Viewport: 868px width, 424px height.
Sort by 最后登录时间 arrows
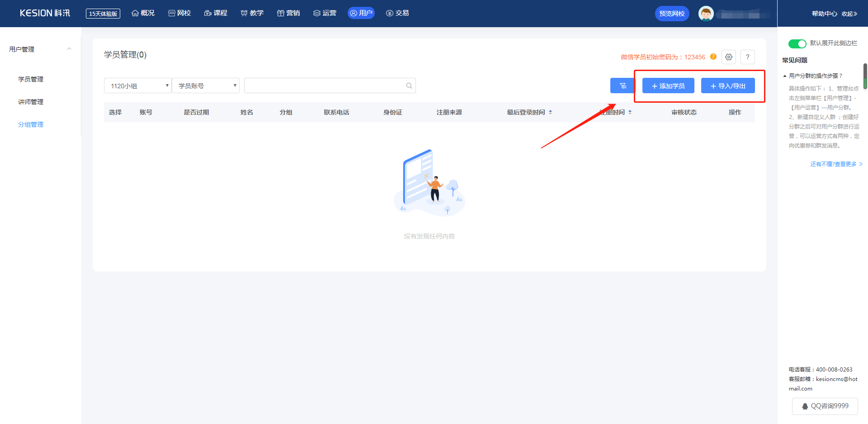pyautogui.click(x=550, y=112)
